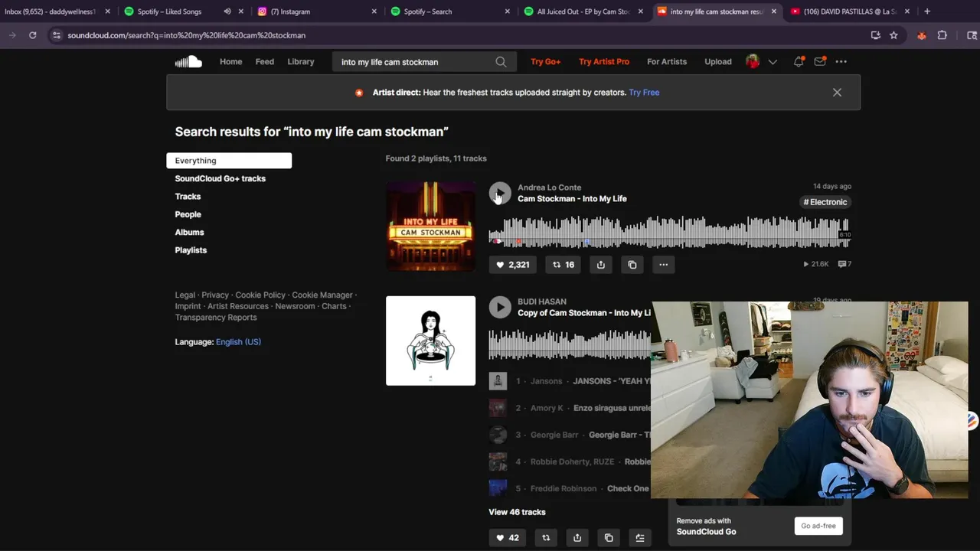Screen dimensions: 980x551
Task: Go to Home in the navigation
Action: coord(230,62)
